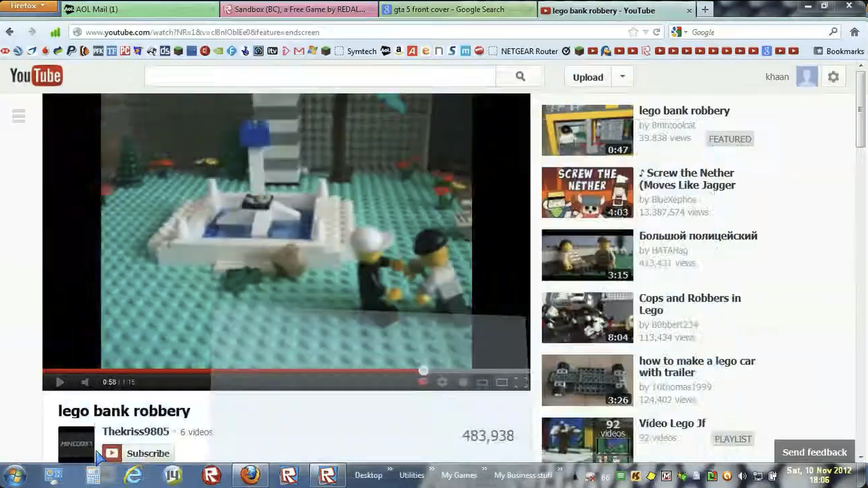Click the Firefox home icon
The width and height of the screenshot is (868, 488).
coord(854,32)
